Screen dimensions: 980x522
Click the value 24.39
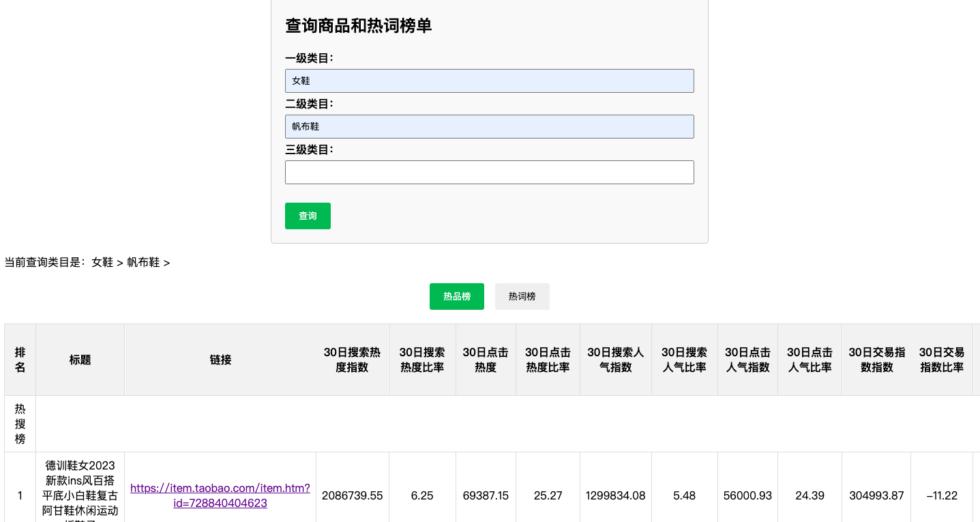[x=810, y=495]
